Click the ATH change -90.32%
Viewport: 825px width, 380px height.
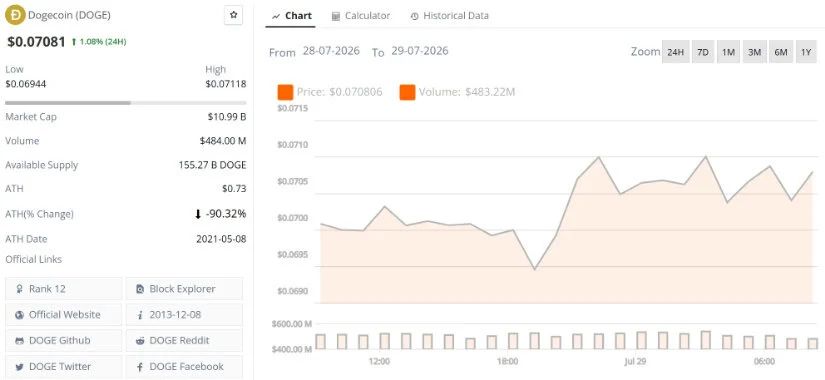click(220, 214)
